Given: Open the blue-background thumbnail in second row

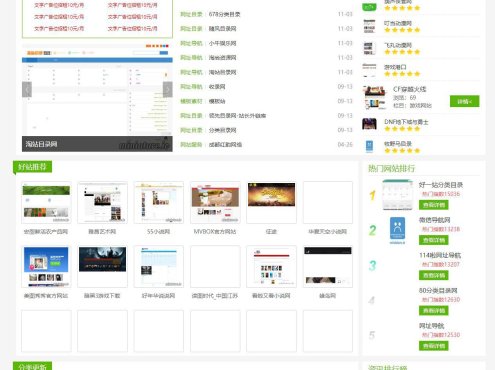Looking at the screenshot, I should [46, 267].
